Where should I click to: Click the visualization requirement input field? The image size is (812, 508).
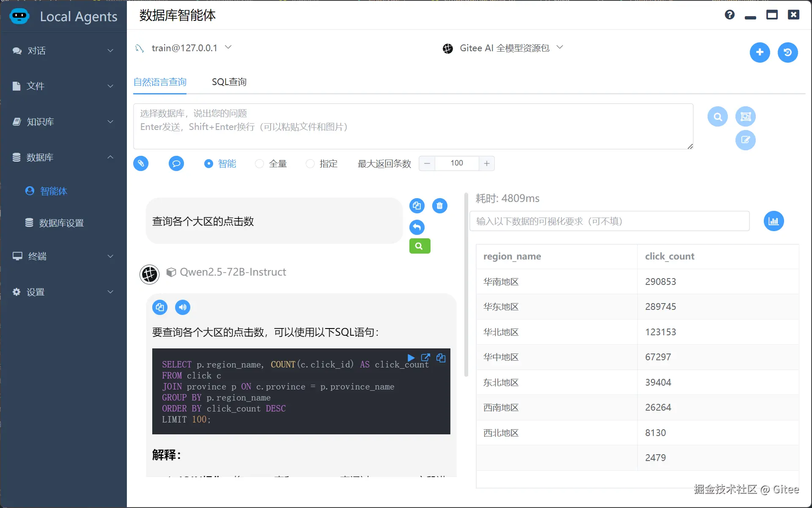[x=609, y=221]
